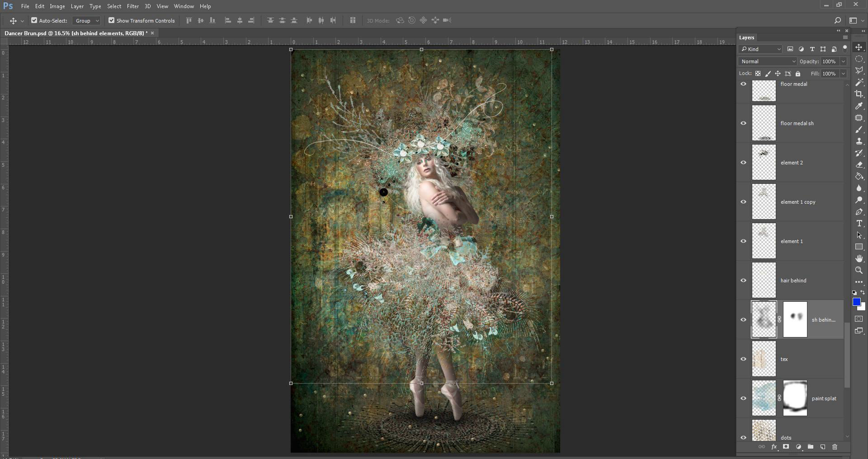Select the Brush tool
The width and height of the screenshot is (868, 459).
click(859, 130)
